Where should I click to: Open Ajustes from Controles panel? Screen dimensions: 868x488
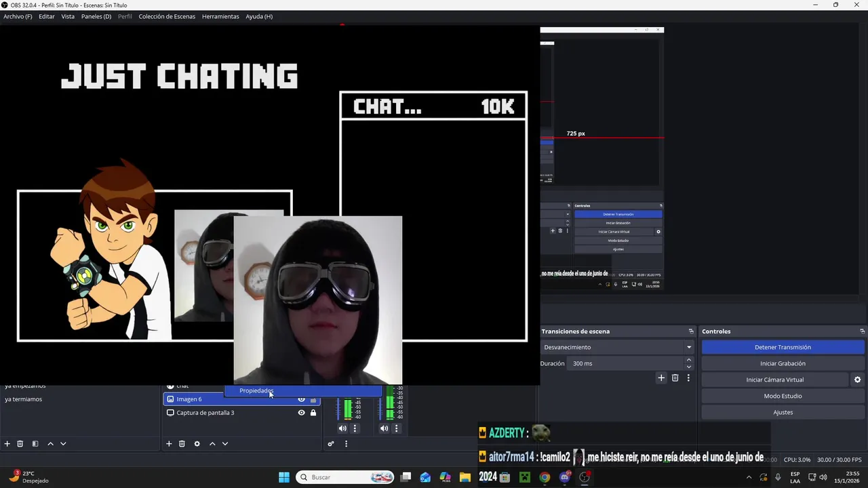(x=783, y=412)
